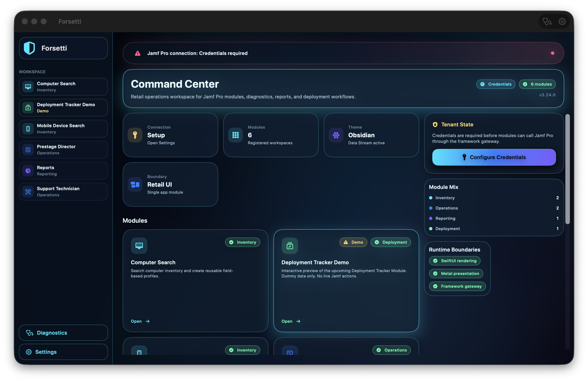Screen dimensions: 588x382
Task: Click the Theme Obsidian flower icon
Action: coord(336,135)
